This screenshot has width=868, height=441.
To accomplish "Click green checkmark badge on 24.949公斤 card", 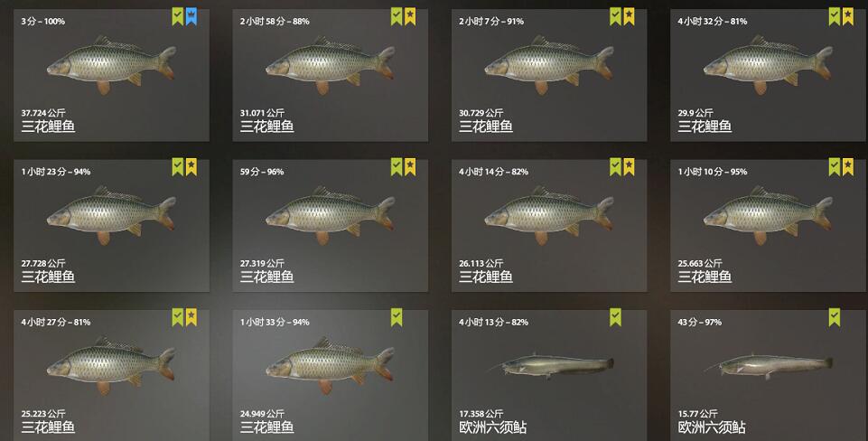I will [397, 317].
